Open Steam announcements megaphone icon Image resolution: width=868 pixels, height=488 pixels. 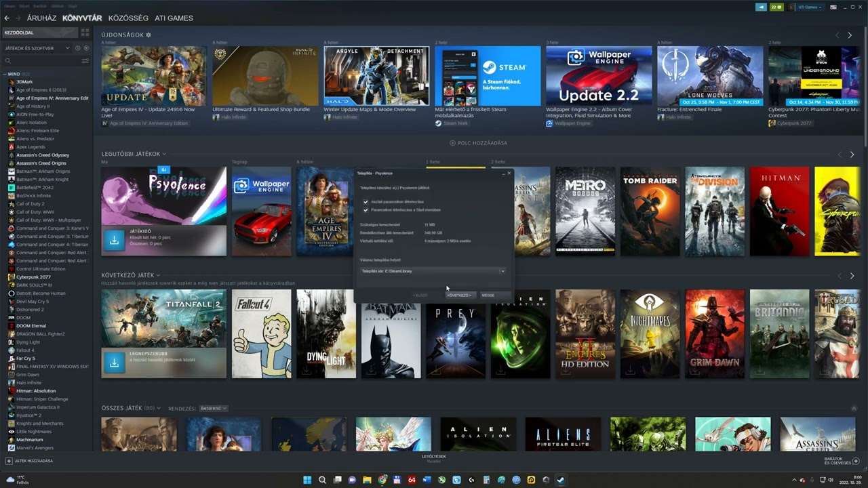[x=761, y=7]
